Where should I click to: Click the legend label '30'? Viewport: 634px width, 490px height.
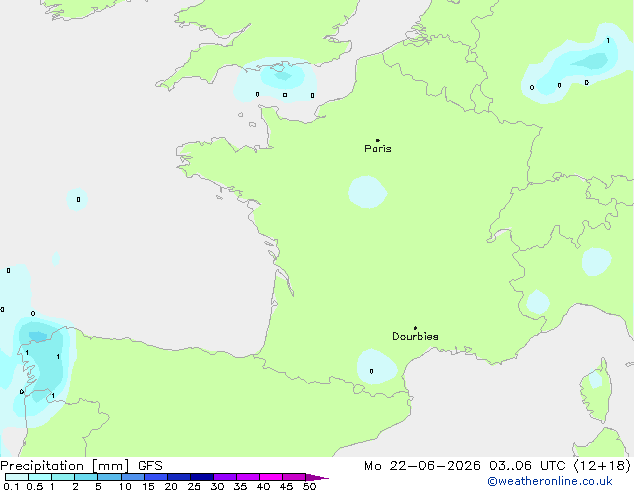click(217, 486)
